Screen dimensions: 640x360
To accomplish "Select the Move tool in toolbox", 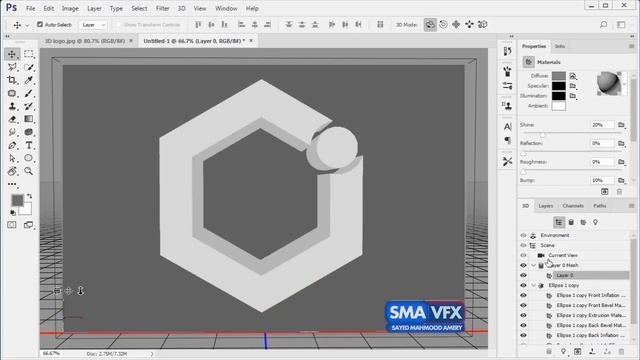I will (x=12, y=54).
